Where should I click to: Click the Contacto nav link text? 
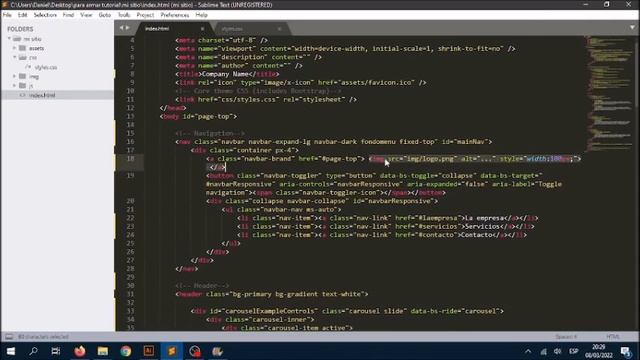(476, 235)
